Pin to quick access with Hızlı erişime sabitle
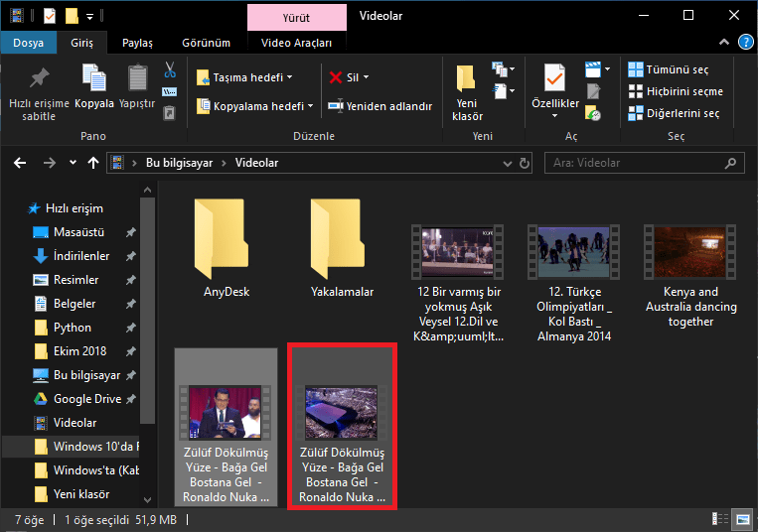This screenshot has width=758, height=532. (x=39, y=79)
